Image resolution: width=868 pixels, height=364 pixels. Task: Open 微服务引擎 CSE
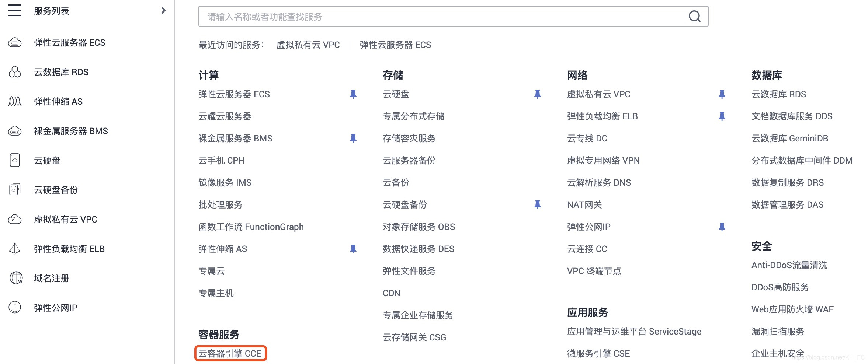coord(598,354)
